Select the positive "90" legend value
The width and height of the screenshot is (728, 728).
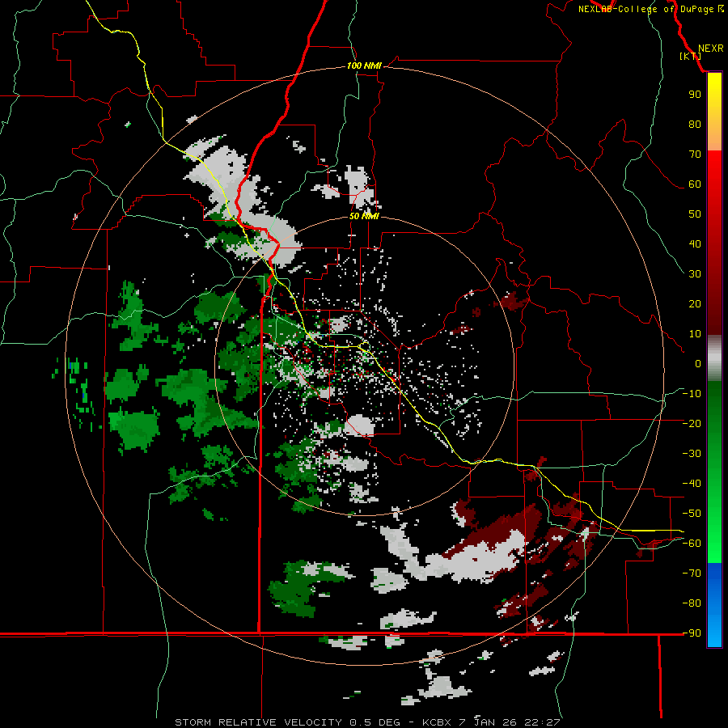pyautogui.click(x=695, y=95)
